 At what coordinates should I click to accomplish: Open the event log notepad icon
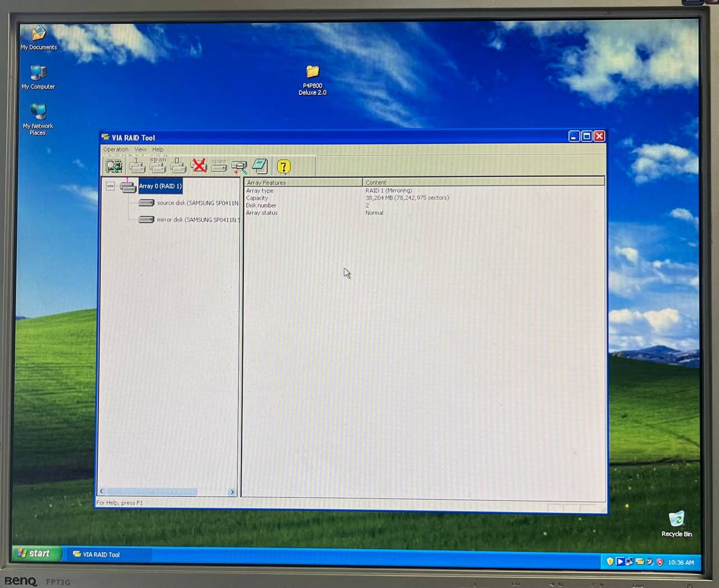(260, 166)
